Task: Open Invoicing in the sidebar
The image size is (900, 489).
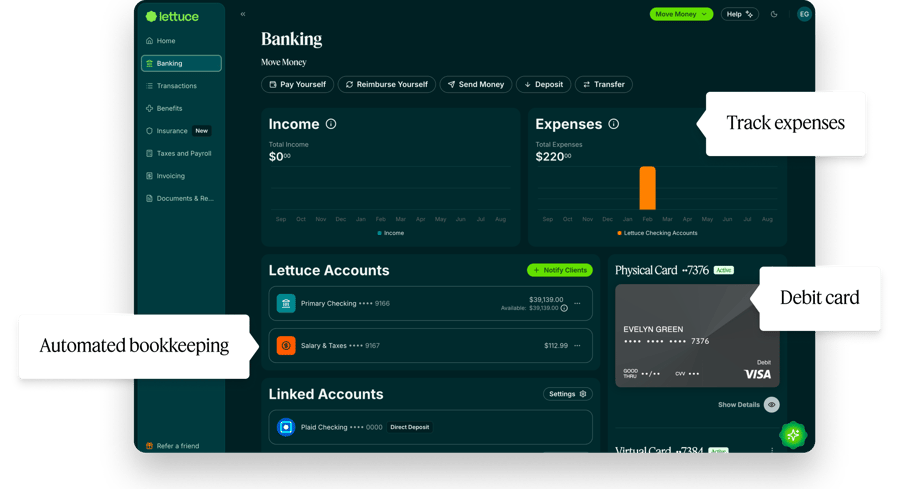Action: pyautogui.click(x=165, y=176)
